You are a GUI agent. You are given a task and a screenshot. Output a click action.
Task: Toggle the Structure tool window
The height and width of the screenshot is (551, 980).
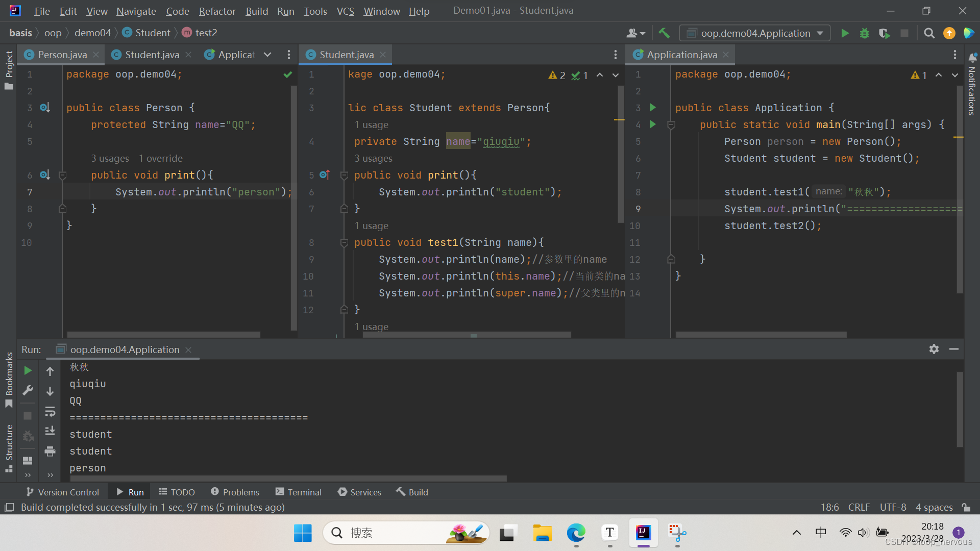click(9, 448)
